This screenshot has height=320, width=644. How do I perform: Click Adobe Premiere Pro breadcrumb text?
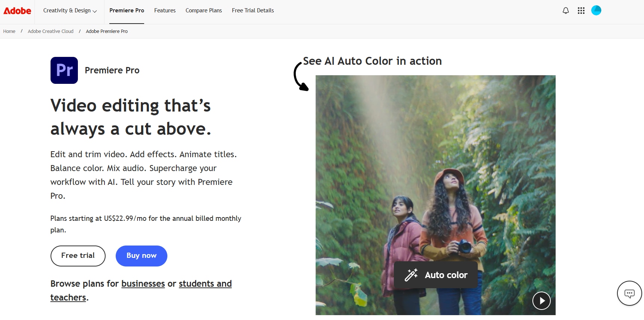click(x=107, y=31)
